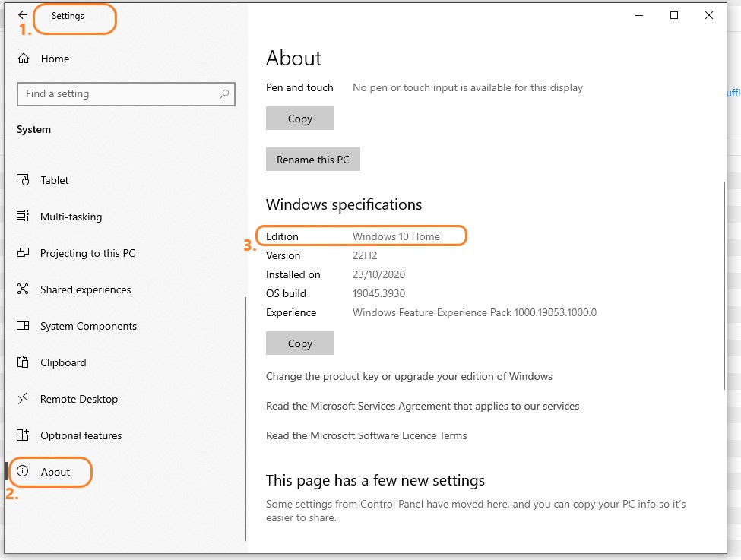The height and width of the screenshot is (560, 741).
Task: Copy Windows specifications below Experience row
Action: click(300, 343)
